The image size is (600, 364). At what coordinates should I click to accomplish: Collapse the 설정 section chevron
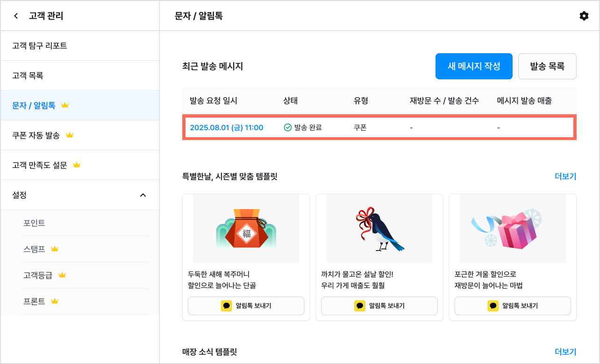point(143,195)
